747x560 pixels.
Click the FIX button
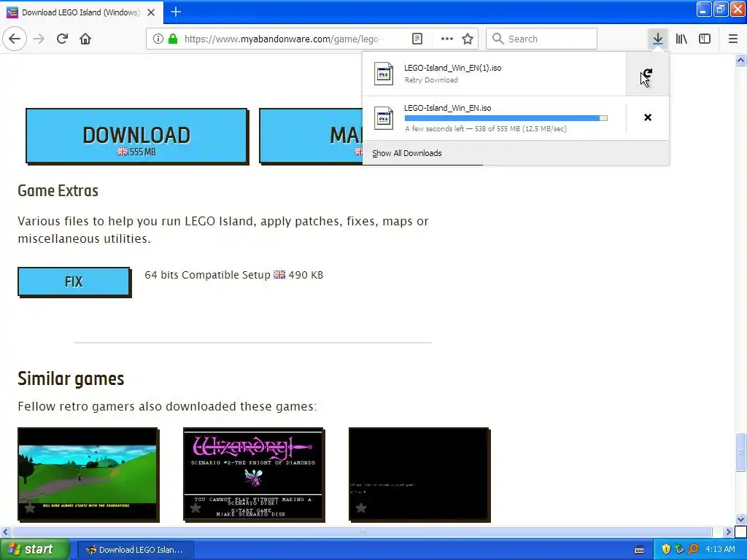pyautogui.click(x=74, y=282)
